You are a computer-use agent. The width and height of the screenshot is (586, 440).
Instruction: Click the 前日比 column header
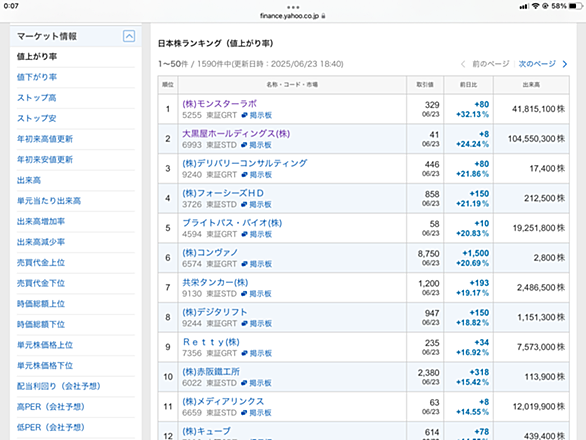468,85
